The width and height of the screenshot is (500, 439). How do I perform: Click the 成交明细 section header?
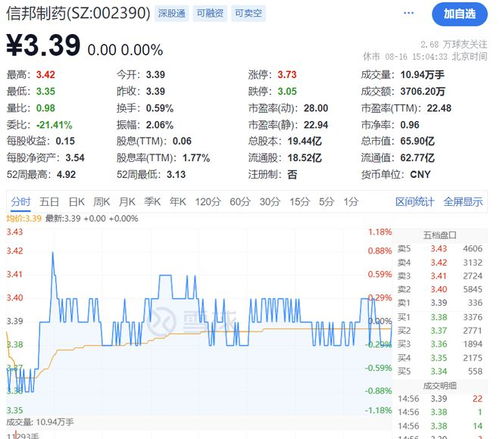pos(440,386)
